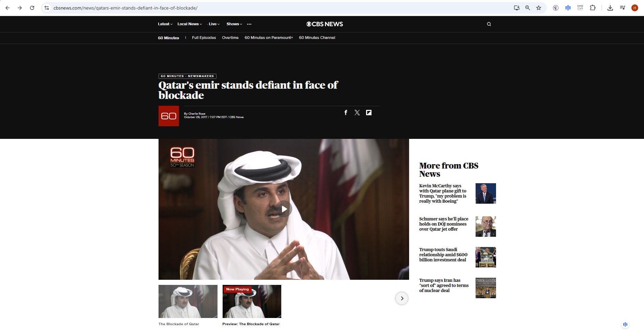Open the 60 Minutes section link
This screenshot has width=644, height=333.
(x=168, y=38)
